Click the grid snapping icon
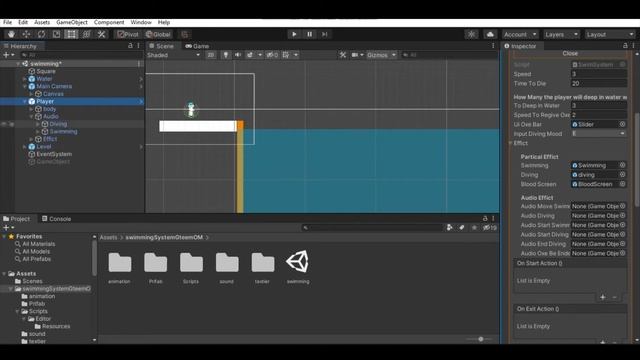Image resolution: width=640 pixels, height=360 pixels. [x=184, y=34]
